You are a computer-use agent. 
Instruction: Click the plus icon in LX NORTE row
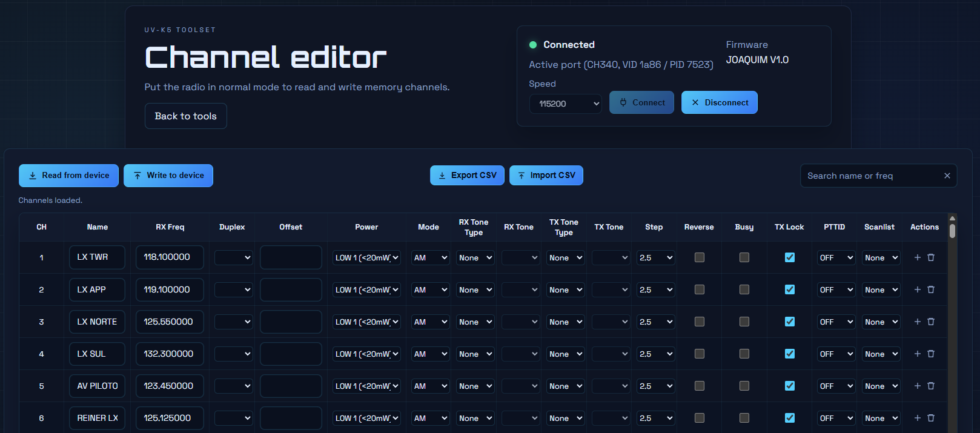pos(917,322)
